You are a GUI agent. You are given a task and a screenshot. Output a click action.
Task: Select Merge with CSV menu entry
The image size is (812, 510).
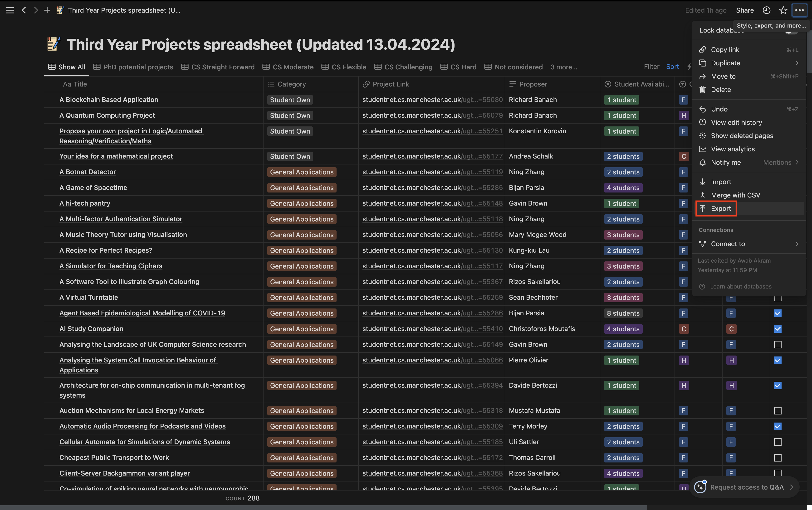749,195
